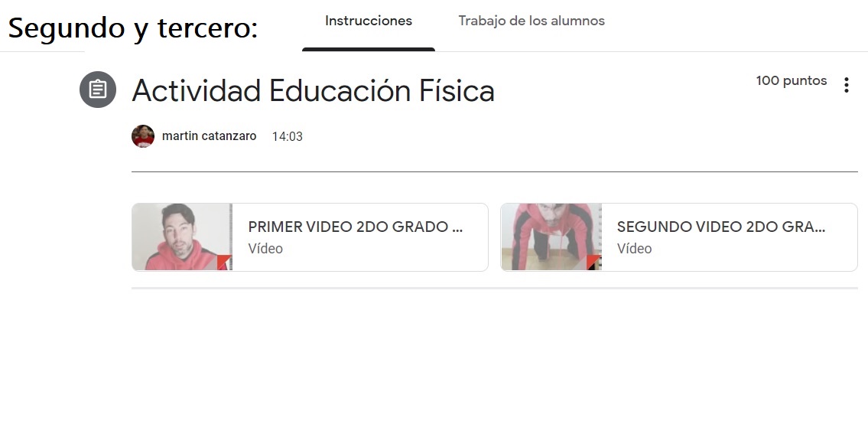Viewport: 868px width, 421px height.
Task: Open the Trabajo de los alumnos tab
Action: coord(532,21)
